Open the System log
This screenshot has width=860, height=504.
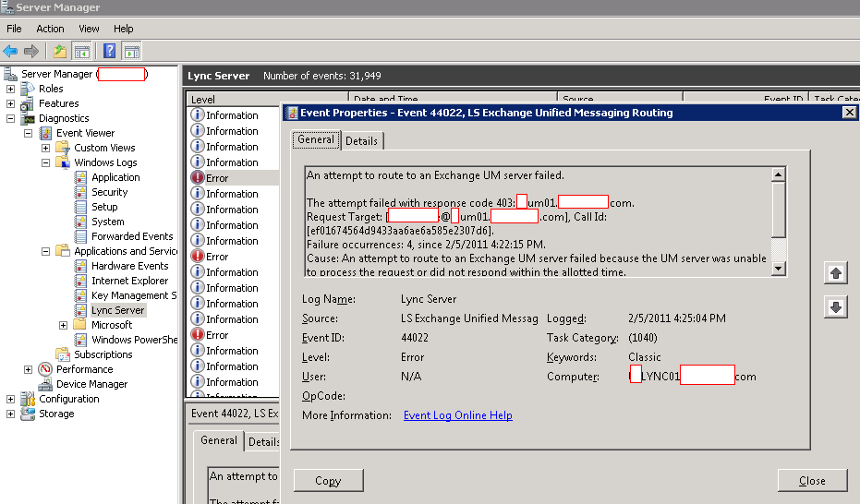click(107, 222)
